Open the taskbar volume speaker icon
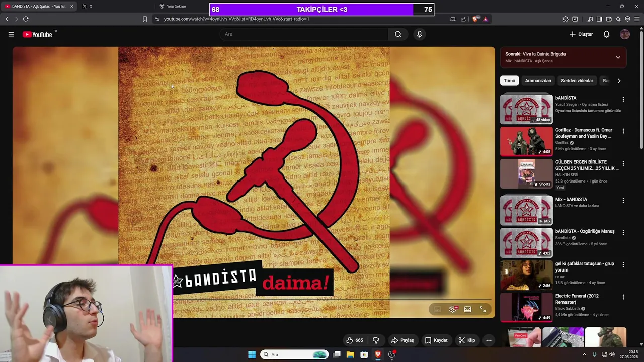The height and width of the screenshot is (362, 644). coord(612,354)
